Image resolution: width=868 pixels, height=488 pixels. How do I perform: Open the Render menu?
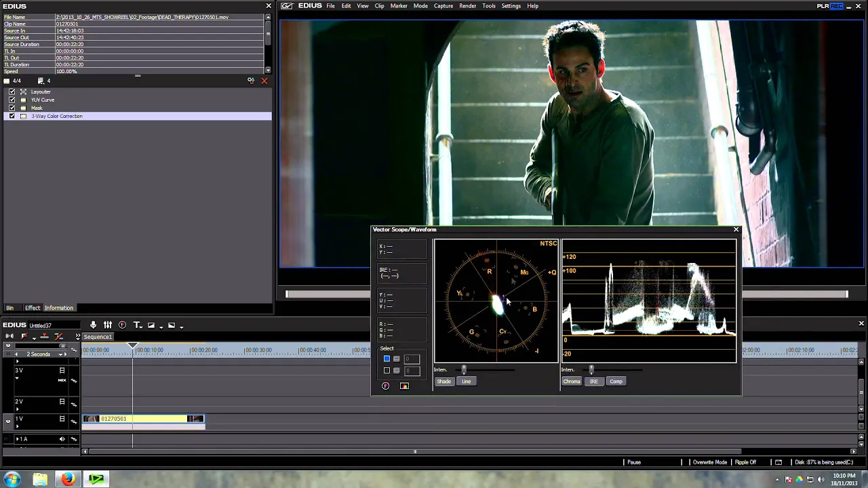click(467, 6)
